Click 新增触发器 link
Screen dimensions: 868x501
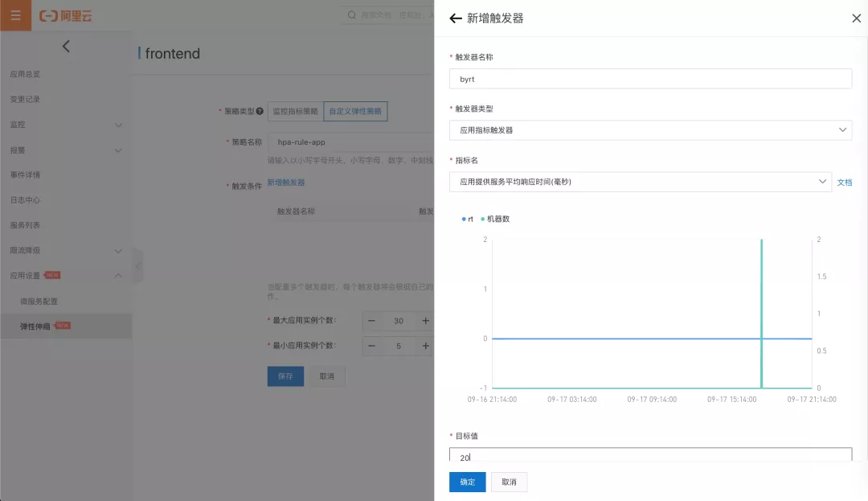[286, 182]
